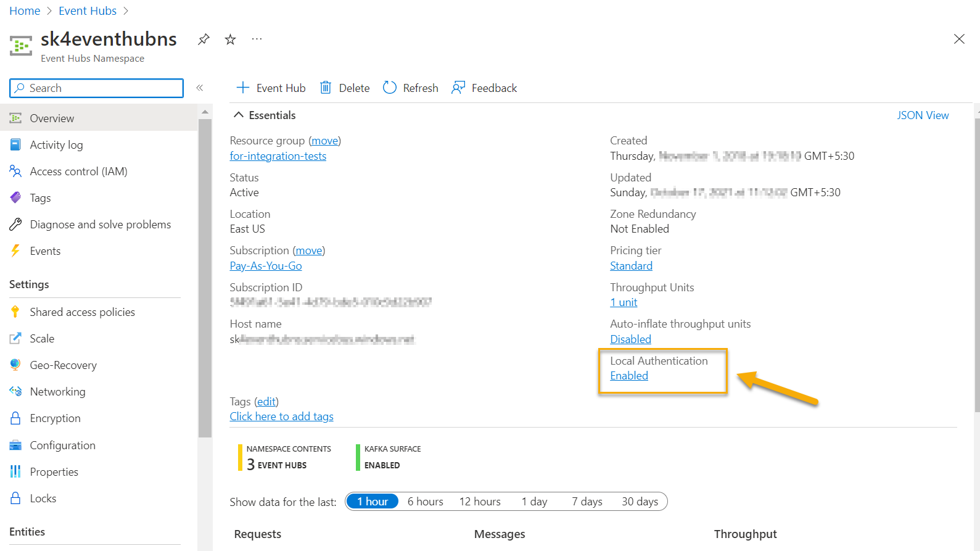The width and height of the screenshot is (980, 551).
Task: Open Disabled auto-inflate link
Action: coord(630,339)
